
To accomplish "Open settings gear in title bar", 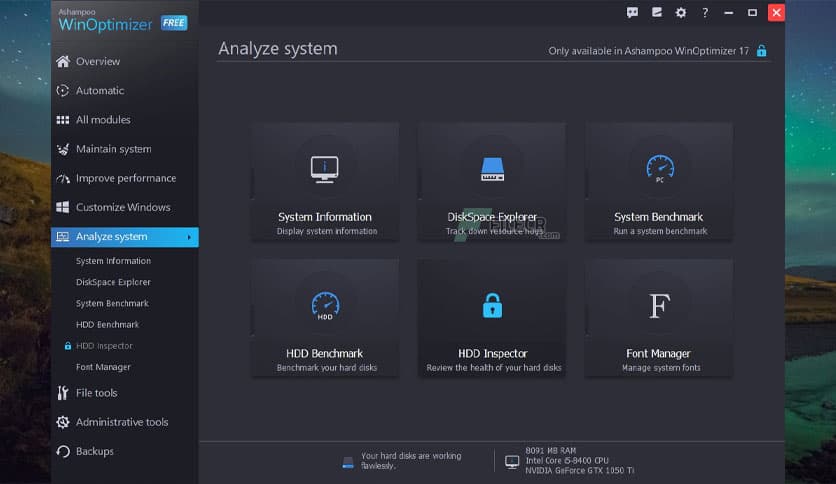I will pyautogui.click(x=681, y=12).
